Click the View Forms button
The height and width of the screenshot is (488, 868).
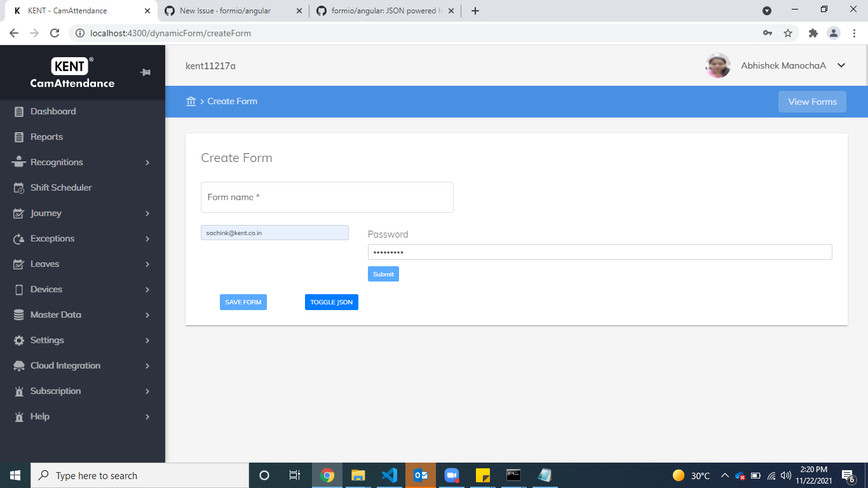click(812, 101)
